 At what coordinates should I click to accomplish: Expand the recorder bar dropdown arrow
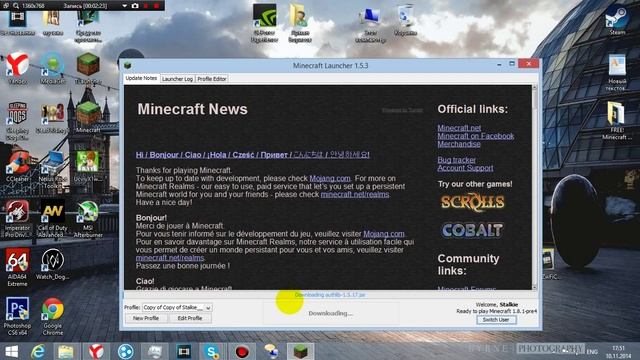[x=124, y=6]
